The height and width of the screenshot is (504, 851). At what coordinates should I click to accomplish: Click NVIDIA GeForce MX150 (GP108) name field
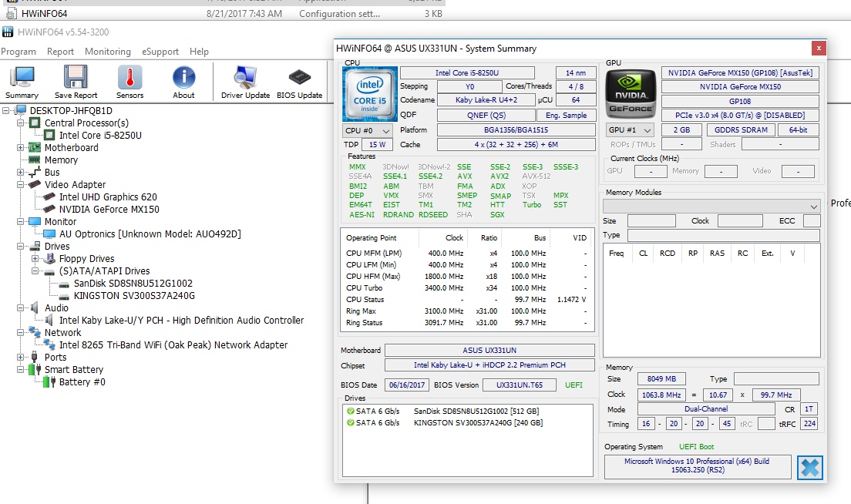[740, 72]
